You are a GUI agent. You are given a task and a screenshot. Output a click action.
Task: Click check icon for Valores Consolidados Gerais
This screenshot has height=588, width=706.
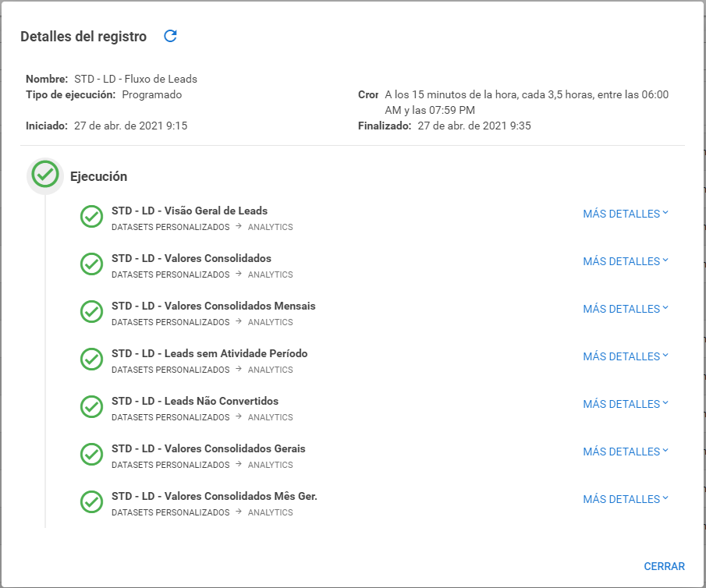91,455
